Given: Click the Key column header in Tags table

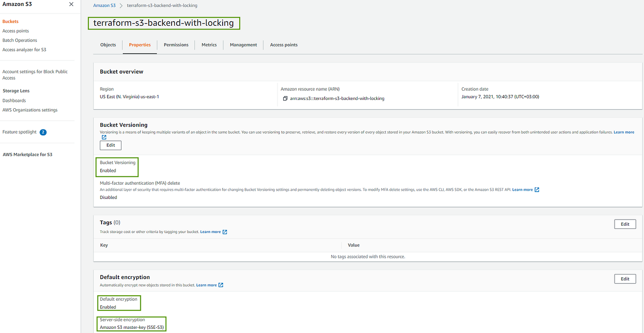Looking at the screenshot, I should 104,245.
